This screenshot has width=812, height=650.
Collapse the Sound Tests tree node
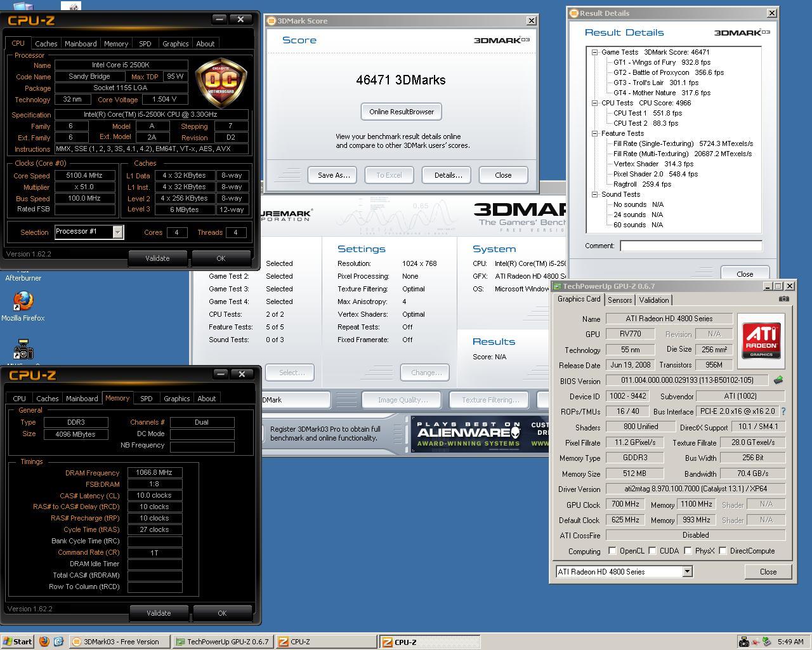click(595, 194)
